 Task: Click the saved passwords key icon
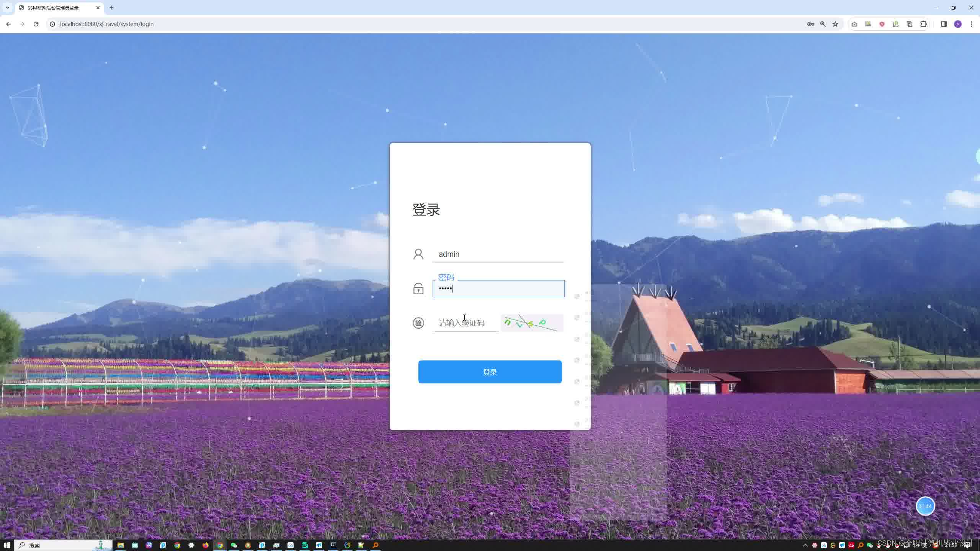810,24
